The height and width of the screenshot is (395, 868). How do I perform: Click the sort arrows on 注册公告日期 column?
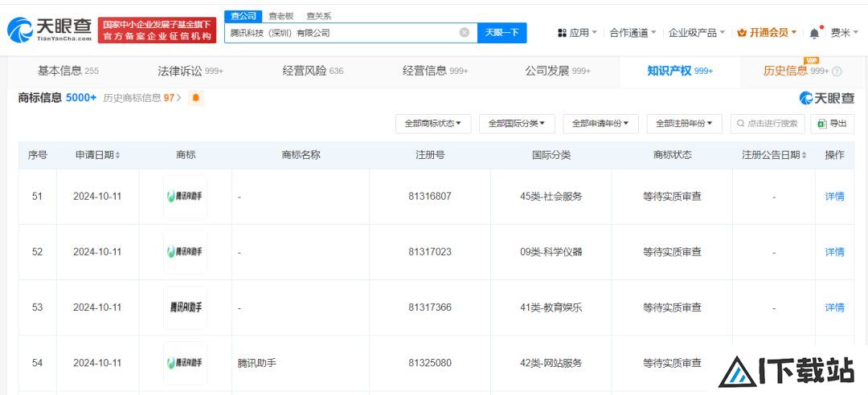(804, 156)
